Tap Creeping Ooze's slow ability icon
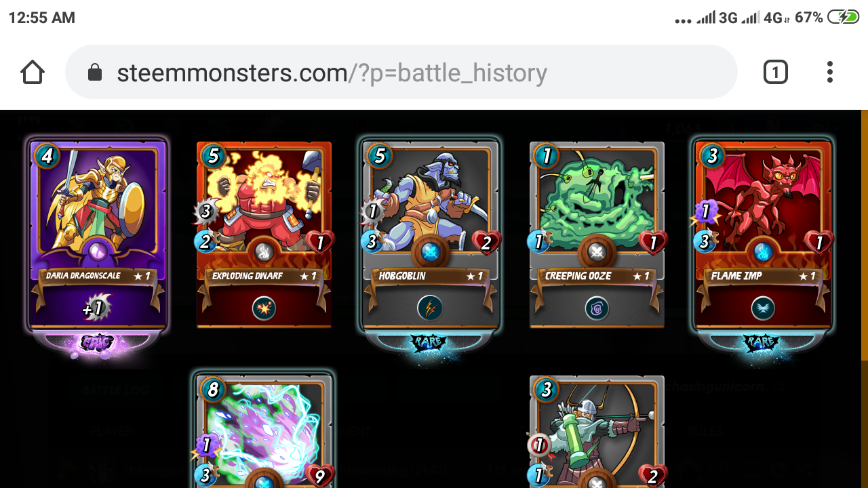This screenshot has width=868, height=488. (597, 308)
